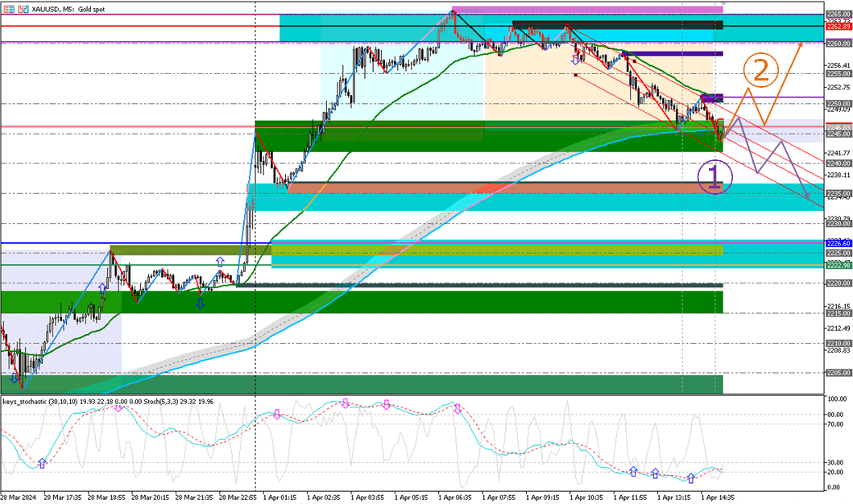
Task: Click the orange arrowhead pointing to 2260
Action: pyautogui.click(x=800, y=45)
